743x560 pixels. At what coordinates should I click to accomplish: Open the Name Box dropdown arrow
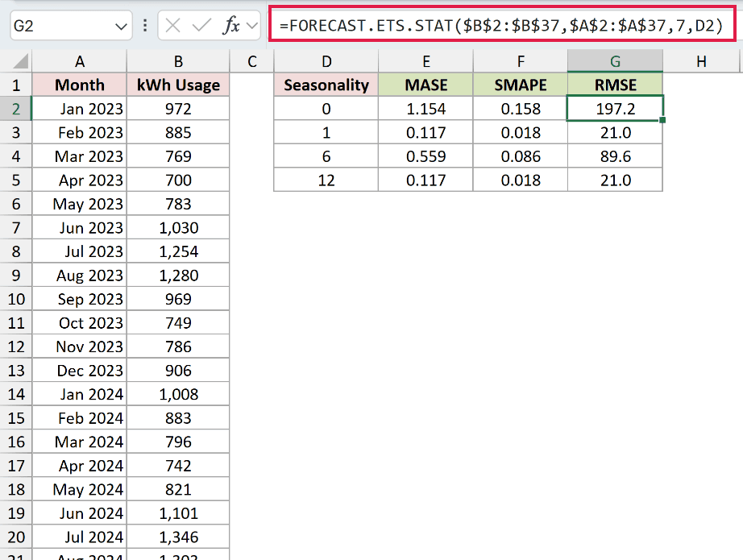point(122,27)
